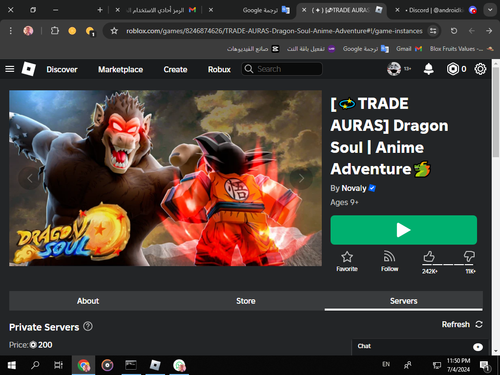Toggle the Chat panel visibility switch
This screenshot has height=375, width=500.
478,347
